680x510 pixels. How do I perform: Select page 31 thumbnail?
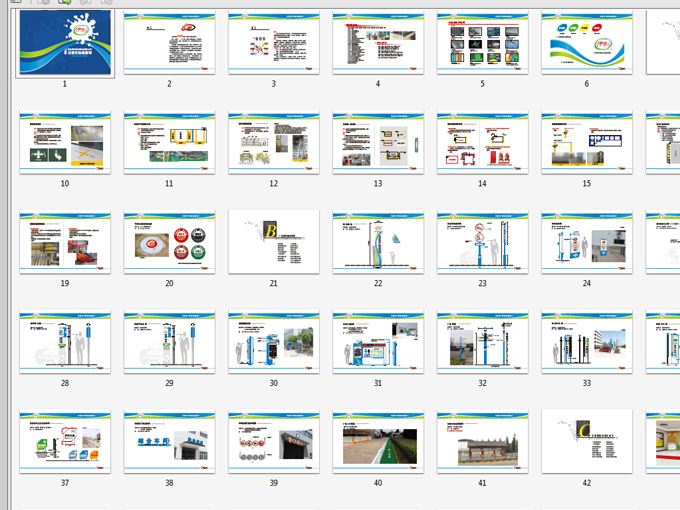click(x=378, y=342)
